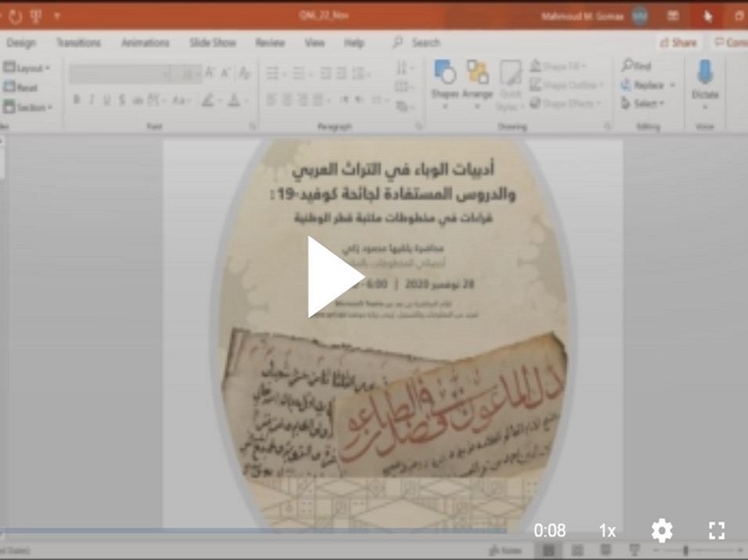The image size is (748, 560).
Task: Expand the Shape Fill dropdown
Action: (558, 66)
